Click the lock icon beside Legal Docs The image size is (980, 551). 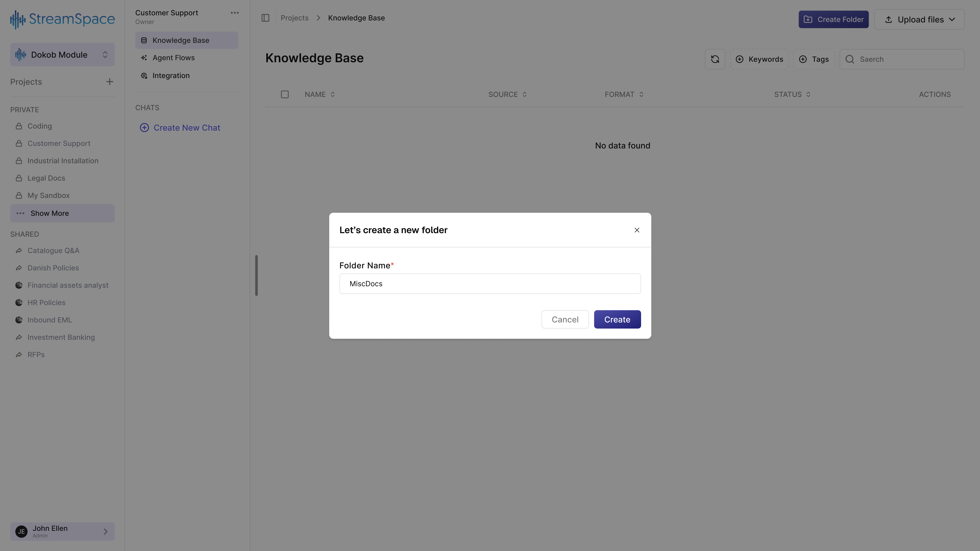[19, 178]
